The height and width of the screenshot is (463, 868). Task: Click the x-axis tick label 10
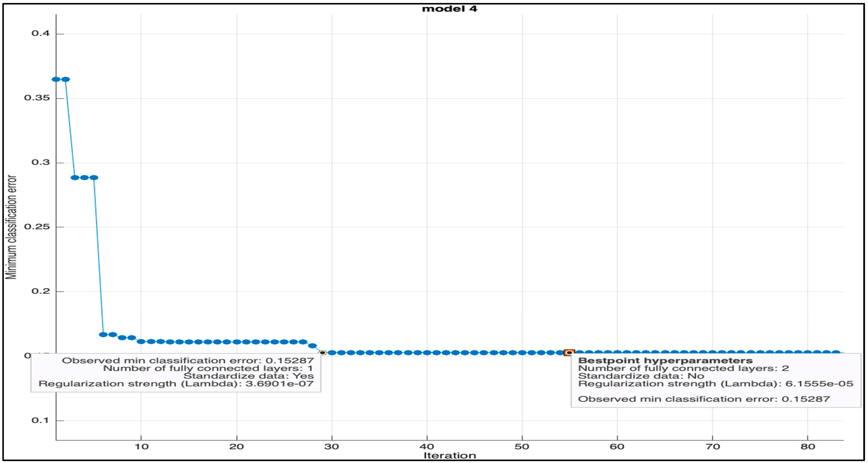pos(141,447)
